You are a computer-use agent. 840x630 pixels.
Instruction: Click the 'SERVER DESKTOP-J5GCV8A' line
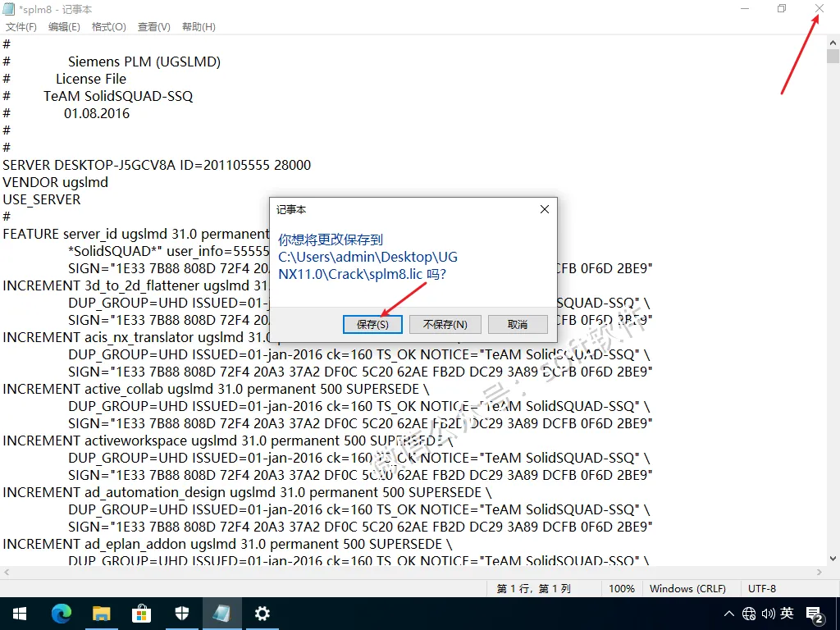coord(157,165)
